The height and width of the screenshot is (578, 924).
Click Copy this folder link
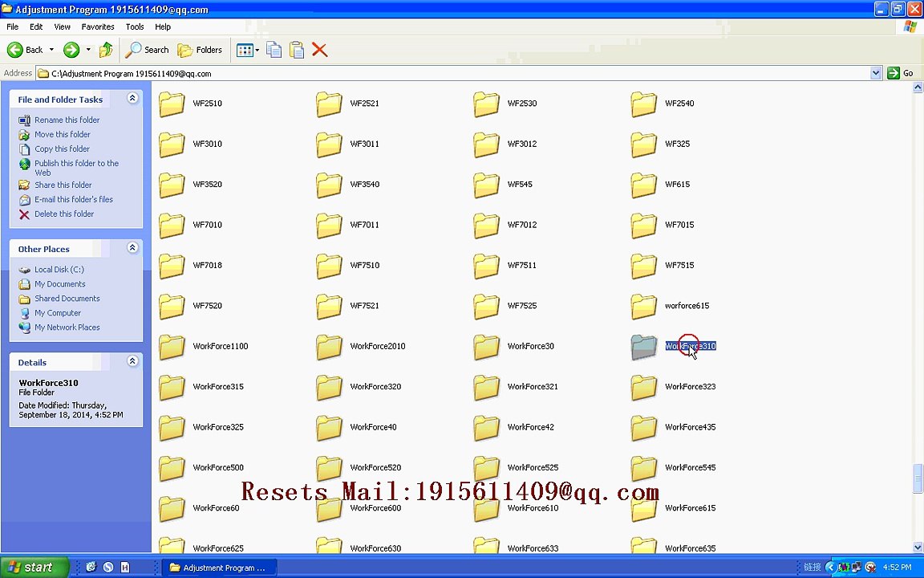(62, 149)
